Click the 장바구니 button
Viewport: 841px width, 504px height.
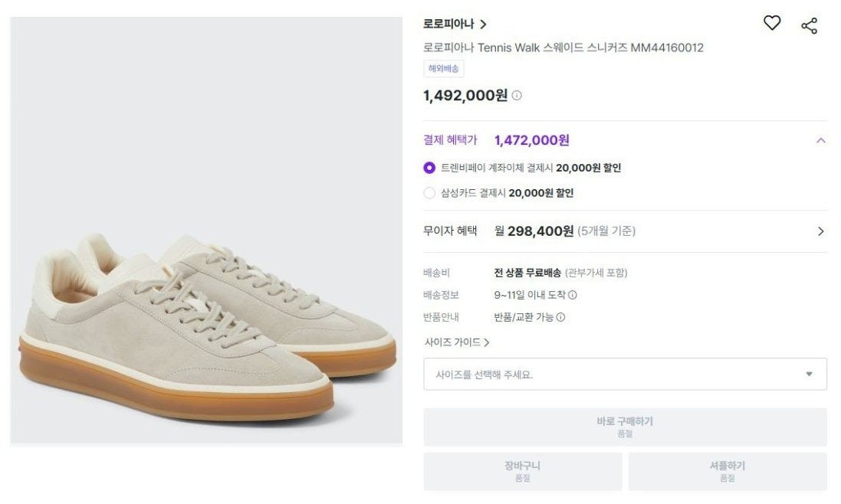tap(522, 471)
